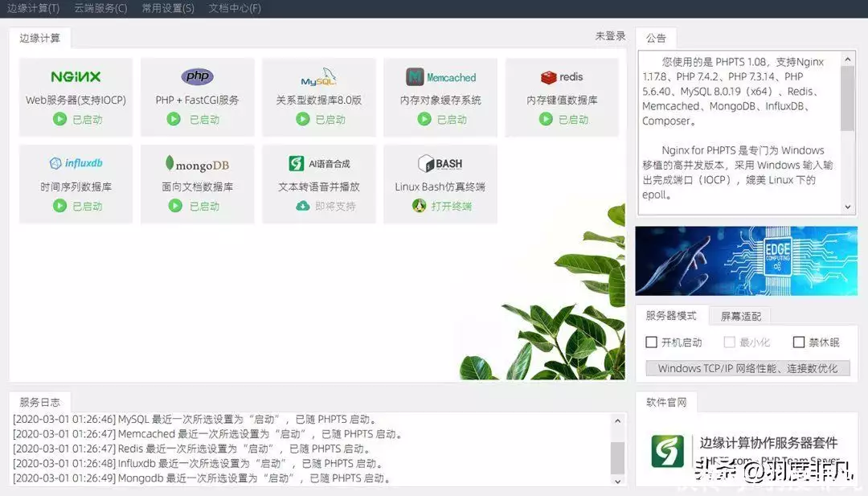Open the 云端服务(C) menu
This screenshot has width=868, height=496.
(100, 8)
